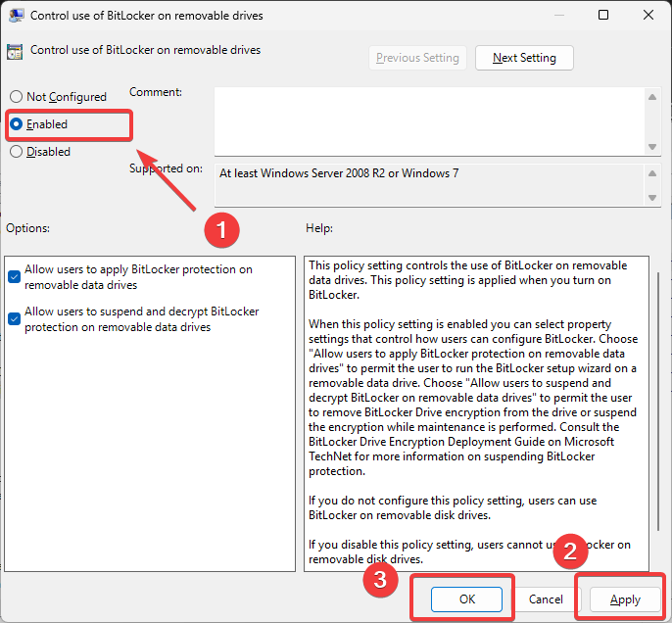Click the 'Options:' label

27,228
